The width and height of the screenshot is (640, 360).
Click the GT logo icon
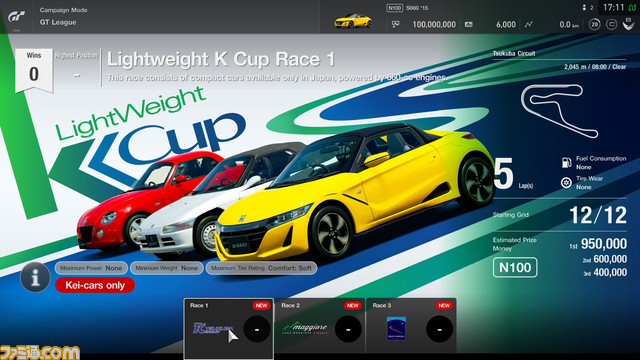coord(17,17)
